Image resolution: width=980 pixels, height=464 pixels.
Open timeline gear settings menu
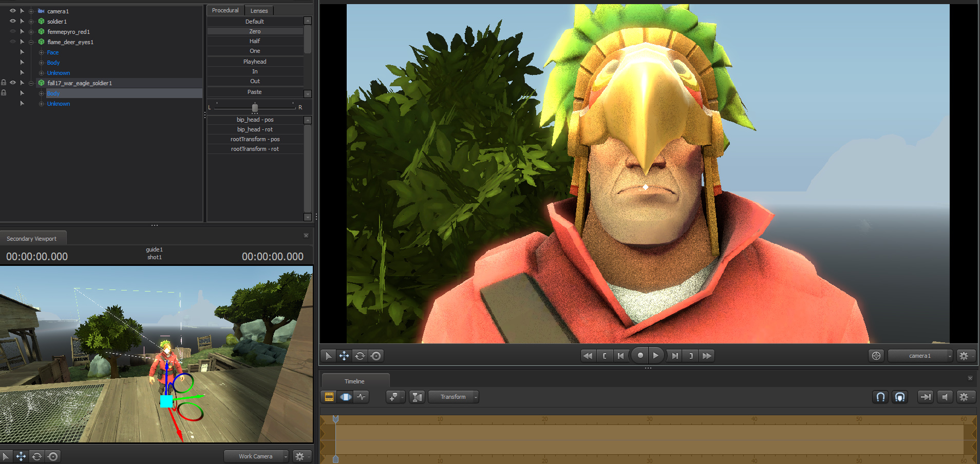(x=966, y=397)
